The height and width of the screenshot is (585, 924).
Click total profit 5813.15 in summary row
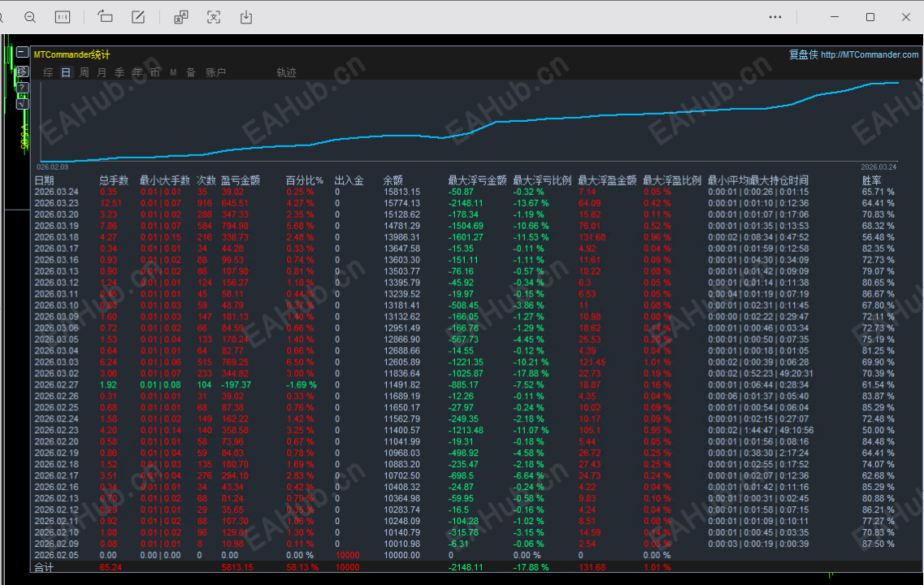coord(237,567)
